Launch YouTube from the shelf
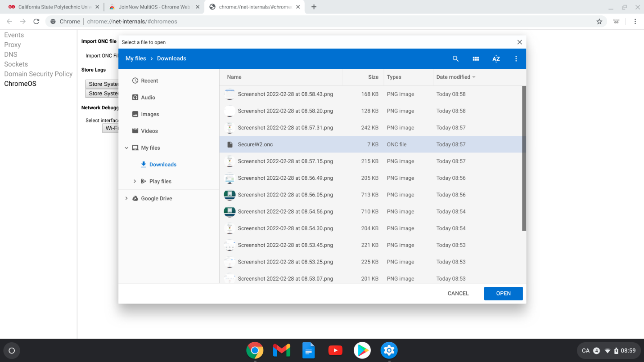Screen dimensions: 644x362 tap(335, 350)
